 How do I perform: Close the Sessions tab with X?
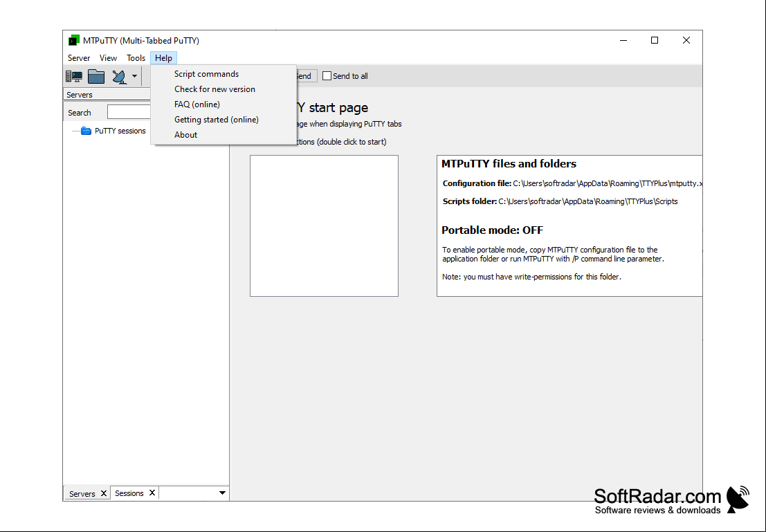(152, 493)
